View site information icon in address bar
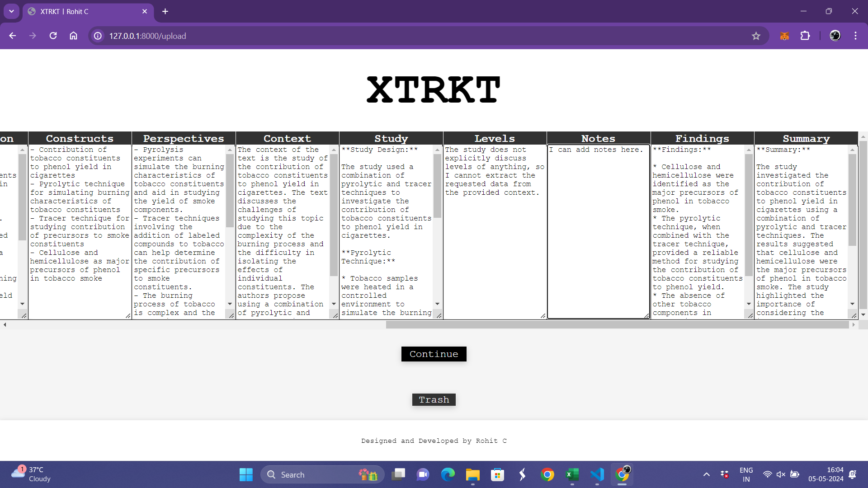Viewport: 868px width, 488px height. point(98,36)
